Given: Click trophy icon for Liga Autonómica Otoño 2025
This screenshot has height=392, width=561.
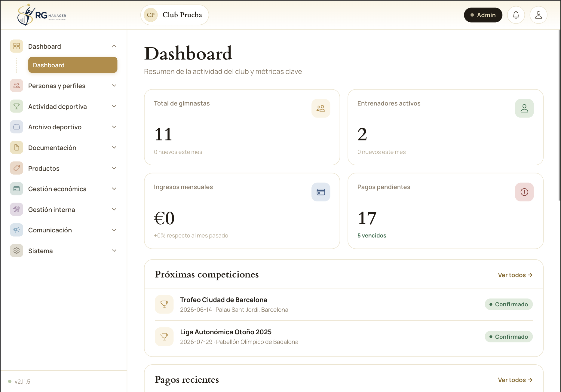Looking at the screenshot, I should point(164,337).
